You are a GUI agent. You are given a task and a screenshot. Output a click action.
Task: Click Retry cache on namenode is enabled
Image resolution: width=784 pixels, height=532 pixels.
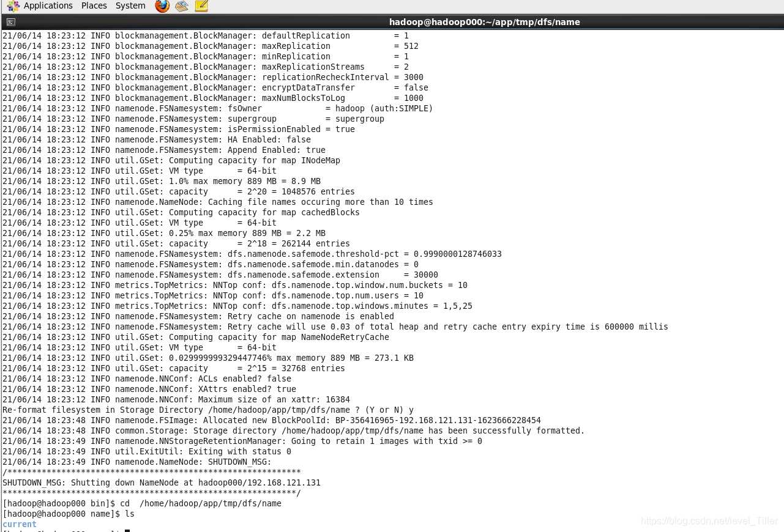point(198,316)
